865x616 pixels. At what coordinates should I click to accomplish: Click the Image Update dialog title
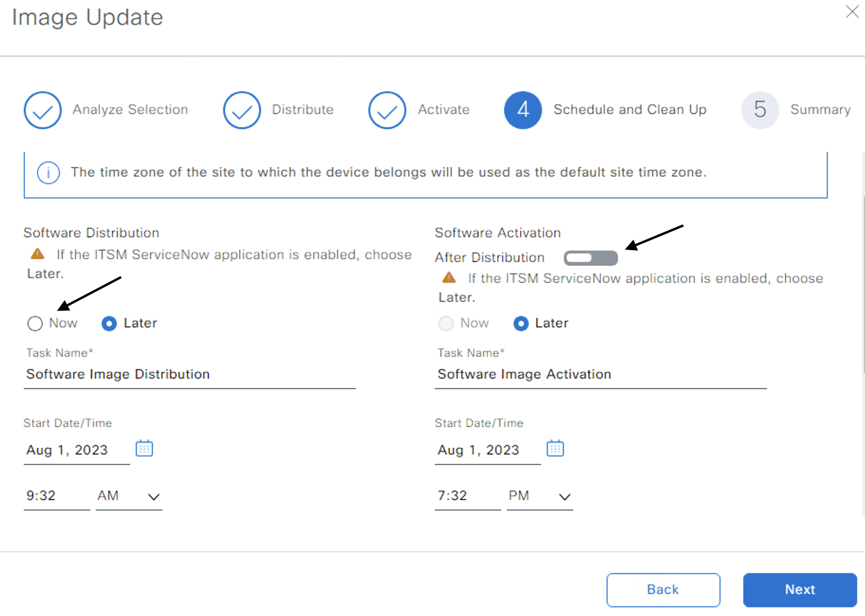(x=87, y=18)
